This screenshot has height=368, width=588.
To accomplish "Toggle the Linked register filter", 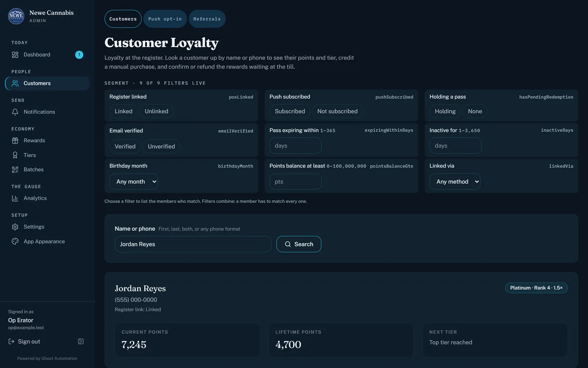I will pyautogui.click(x=123, y=111).
